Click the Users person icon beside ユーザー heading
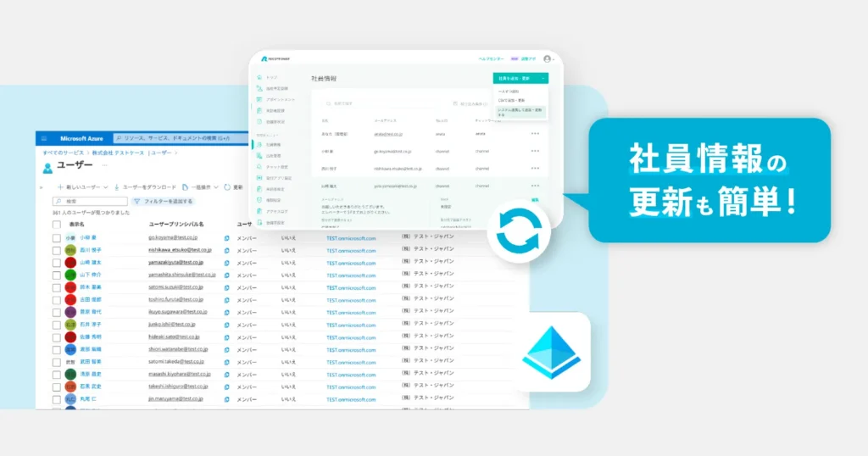 47,168
